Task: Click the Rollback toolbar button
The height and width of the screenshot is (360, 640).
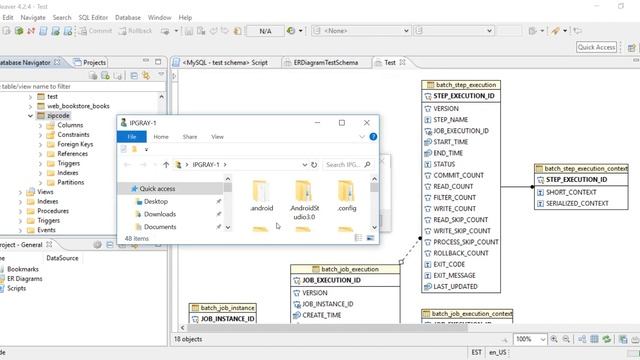Action: coord(136,31)
